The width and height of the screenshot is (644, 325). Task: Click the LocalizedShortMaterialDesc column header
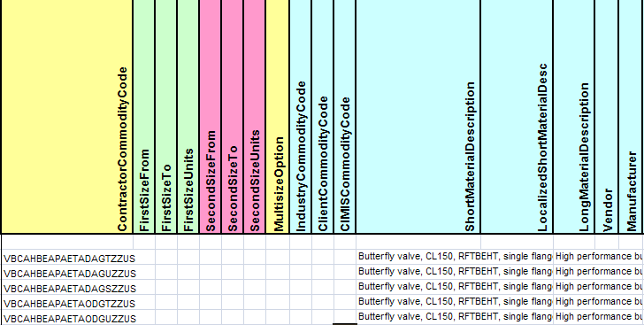[517, 117]
